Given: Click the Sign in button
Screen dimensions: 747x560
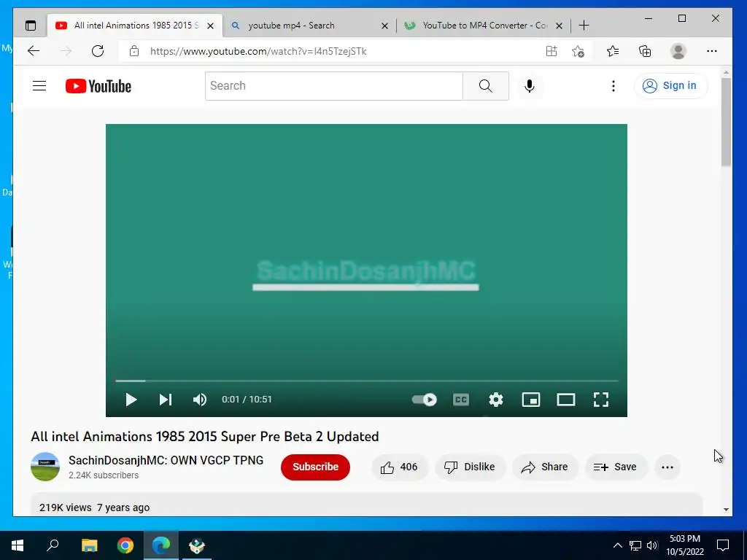Looking at the screenshot, I should pos(670,86).
